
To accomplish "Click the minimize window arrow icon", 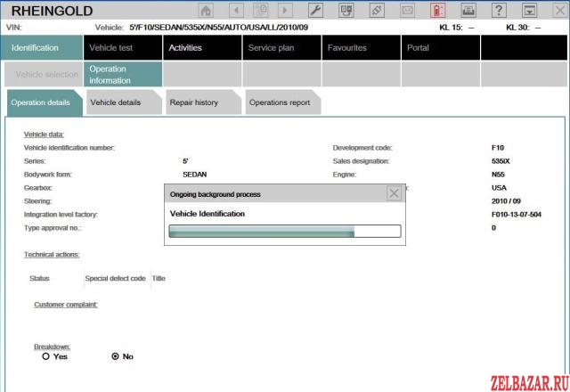I will (x=529, y=10).
